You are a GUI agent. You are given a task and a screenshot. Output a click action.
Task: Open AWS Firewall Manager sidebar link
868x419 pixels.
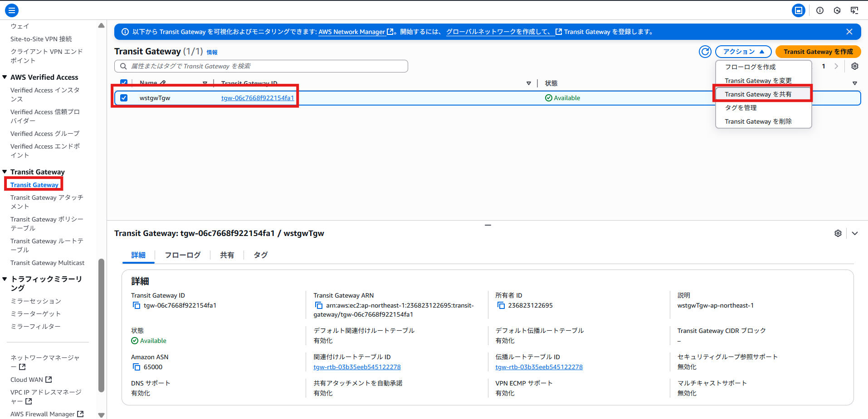47,414
